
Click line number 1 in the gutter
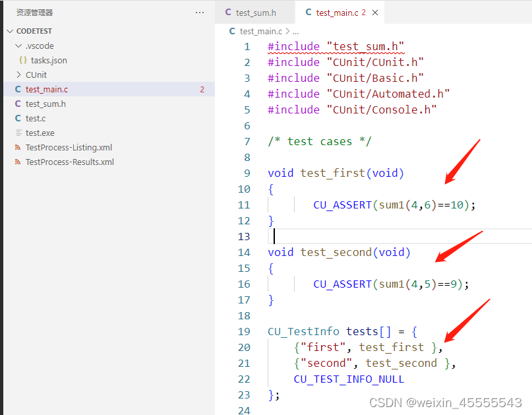click(x=247, y=47)
